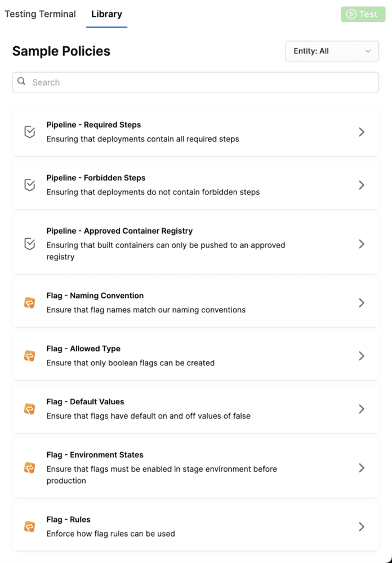Expand Flag - Naming Convention with its chevron
The height and width of the screenshot is (563, 392).
pos(362,303)
